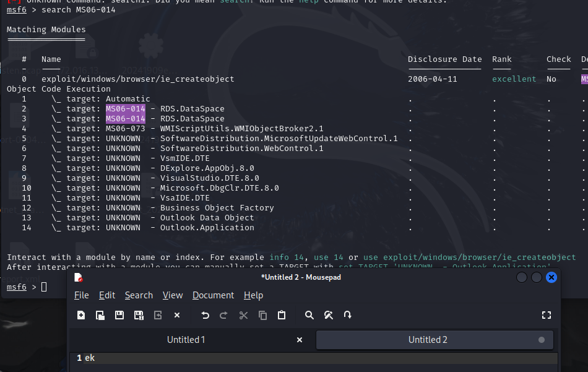Click the msf6 terminal prompt cursor
This screenshot has width=588, height=372.
44,287
